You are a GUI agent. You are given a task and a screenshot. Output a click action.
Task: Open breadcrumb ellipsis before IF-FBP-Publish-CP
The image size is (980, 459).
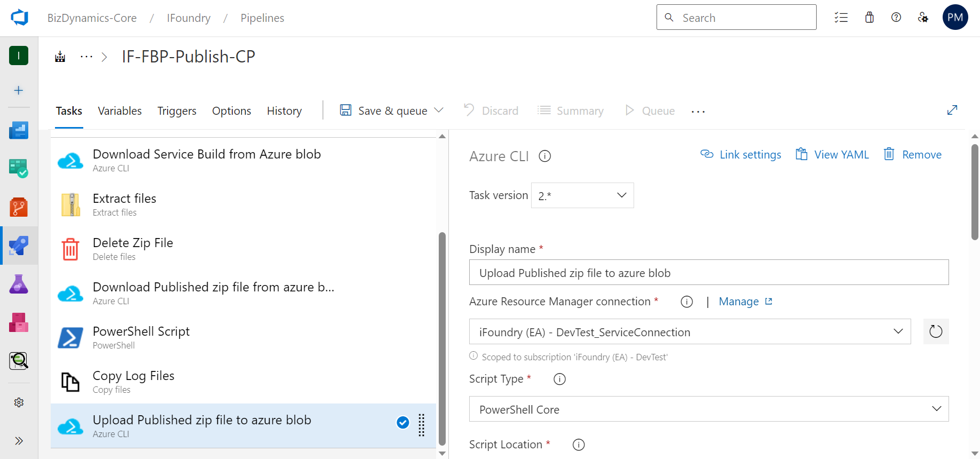86,57
